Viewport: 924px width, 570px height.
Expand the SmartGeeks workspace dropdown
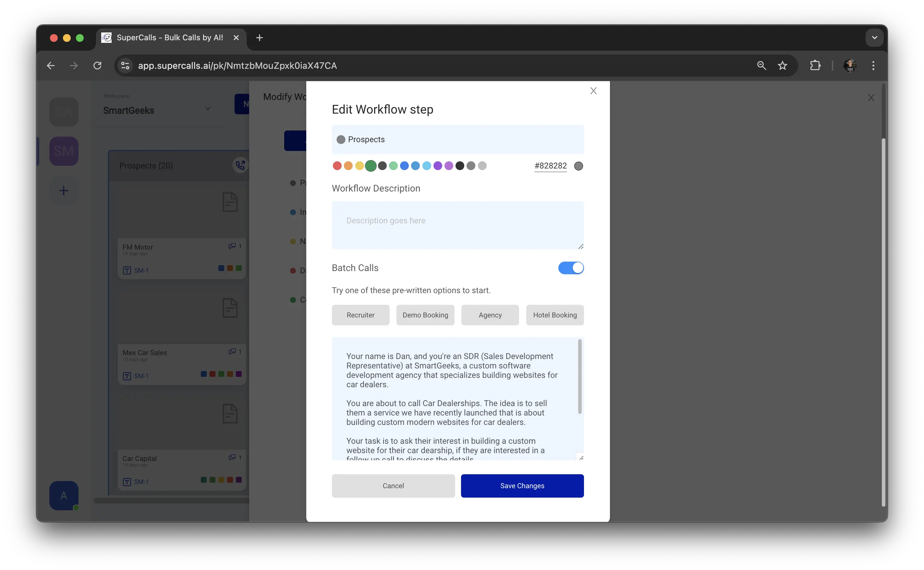pos(208,108)
